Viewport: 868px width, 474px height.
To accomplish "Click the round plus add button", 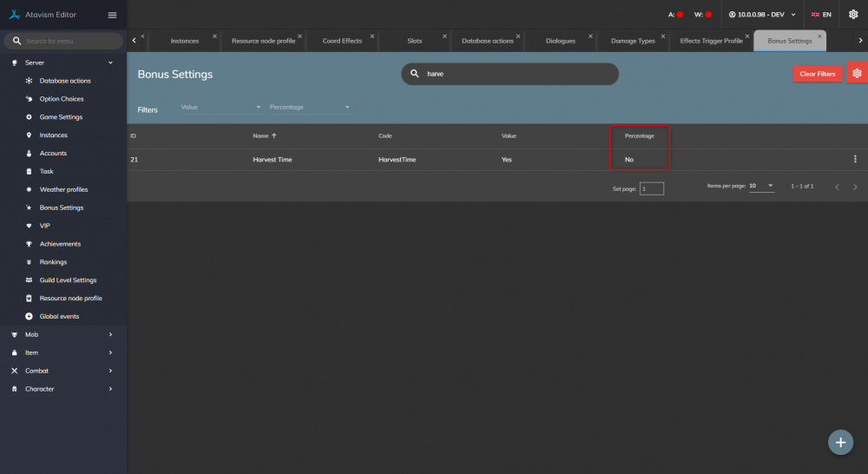I will (839, 442).
